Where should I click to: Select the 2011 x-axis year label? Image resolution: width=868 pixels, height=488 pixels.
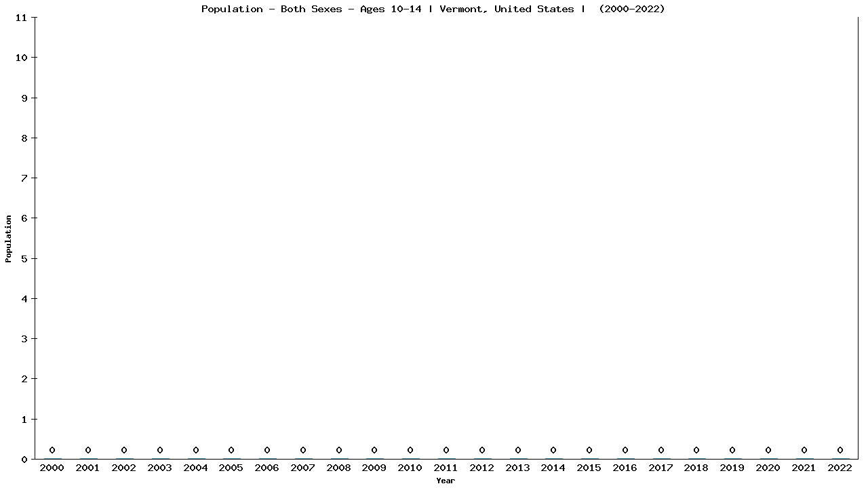pyautogui.click(x=446, y=468)
